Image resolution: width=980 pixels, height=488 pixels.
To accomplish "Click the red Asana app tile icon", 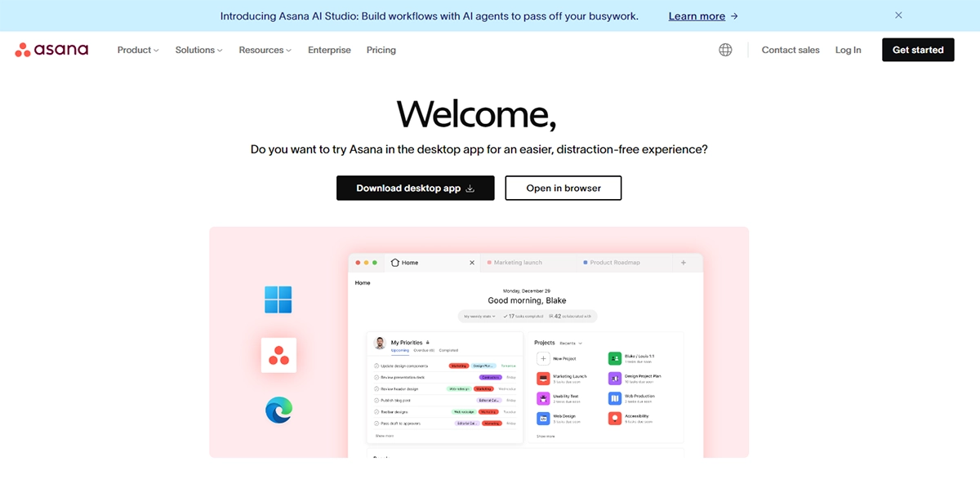I will pyautogui.click(x=278, y=355).
